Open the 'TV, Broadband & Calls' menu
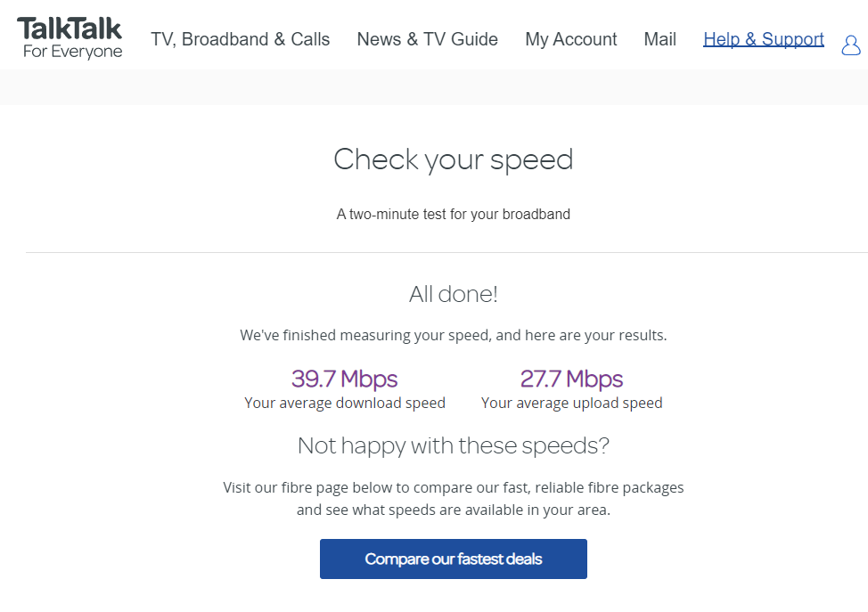 (x=240, y=39)
